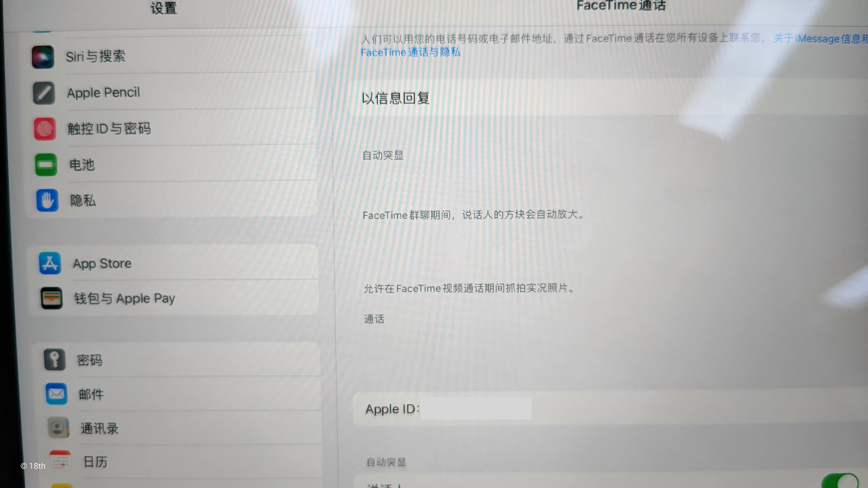Open the 密码 key icon
868x488 pixels.
[55, 360]
